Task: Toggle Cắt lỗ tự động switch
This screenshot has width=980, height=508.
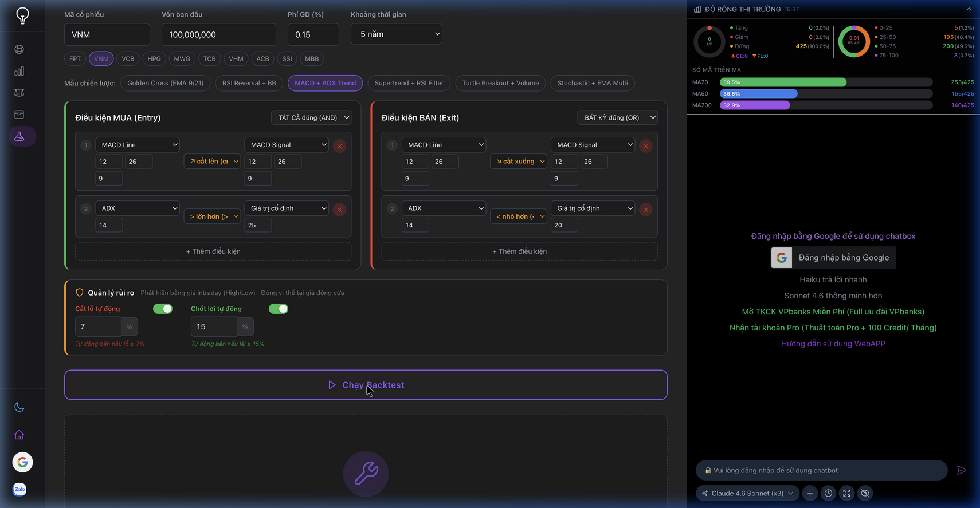Action: 163,309
